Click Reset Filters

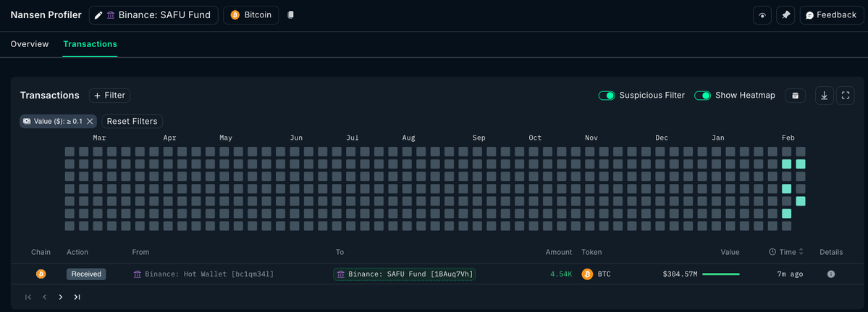[x=132, y=121]
